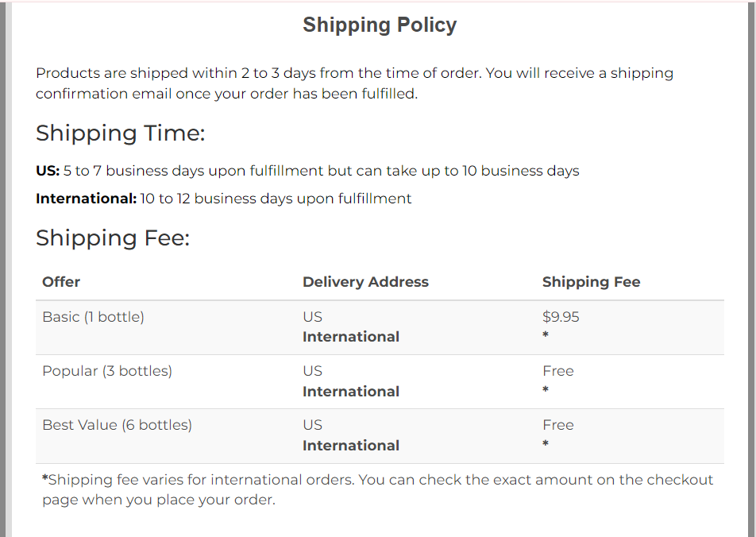Screen dimensions: 756x537
Task: Click the "Shipping Fee:" section heading
Action: (113, 238)
